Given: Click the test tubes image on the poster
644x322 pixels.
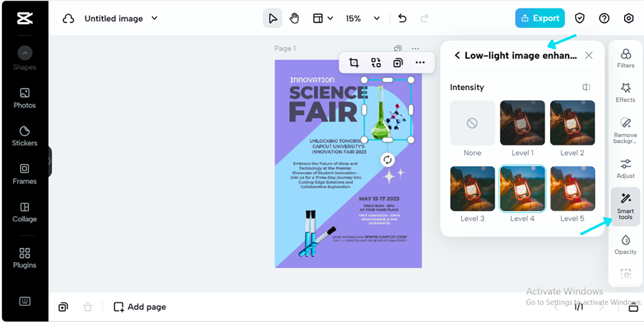Looking at the screenshot, I should coord(317,234).
